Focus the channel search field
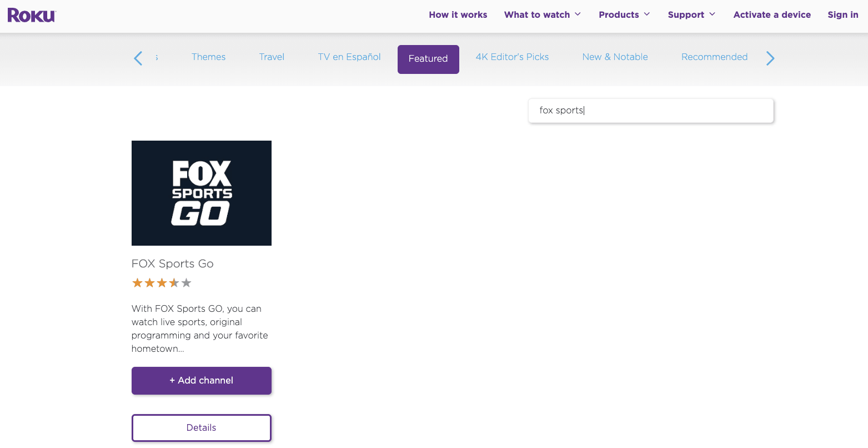Viewport: 868px width, 448px height. 651,111
